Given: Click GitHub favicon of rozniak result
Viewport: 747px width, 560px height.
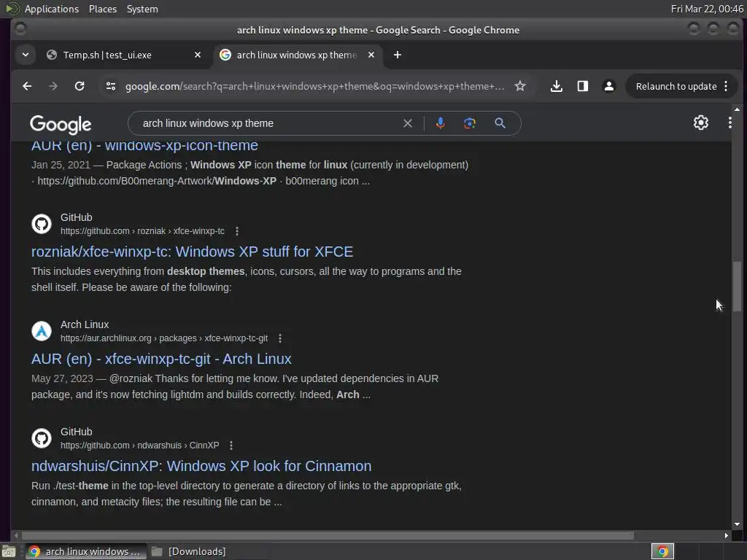Looking at the screenshot, I should click(42, 224).
